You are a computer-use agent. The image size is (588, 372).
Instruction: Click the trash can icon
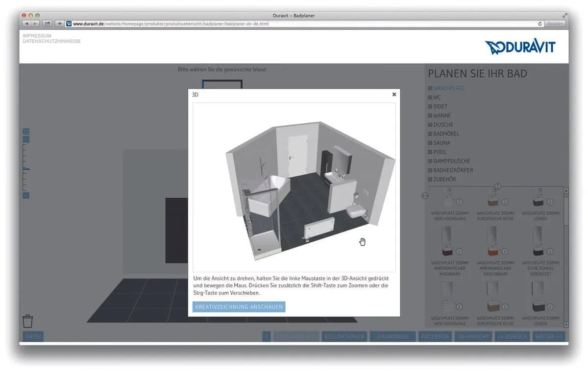[28, 321]
